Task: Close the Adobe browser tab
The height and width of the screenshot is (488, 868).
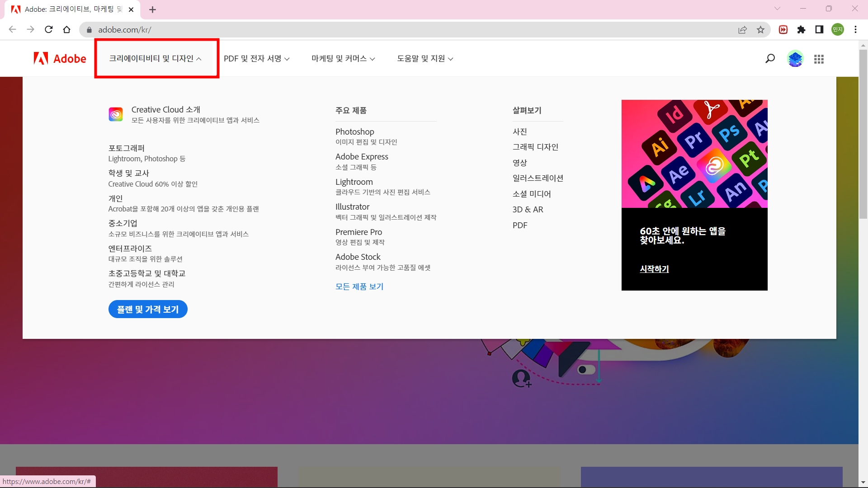Action: pyautogui.click(x=131, y=9)
